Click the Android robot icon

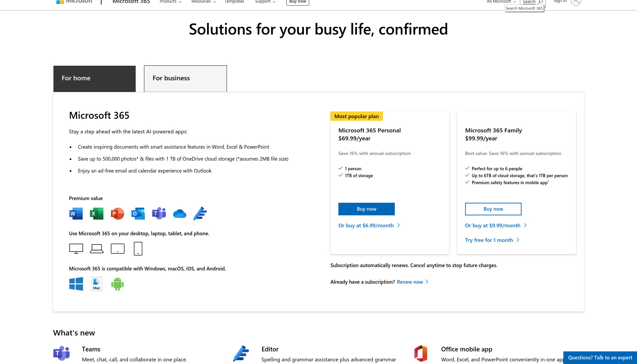tap(117, 284)
